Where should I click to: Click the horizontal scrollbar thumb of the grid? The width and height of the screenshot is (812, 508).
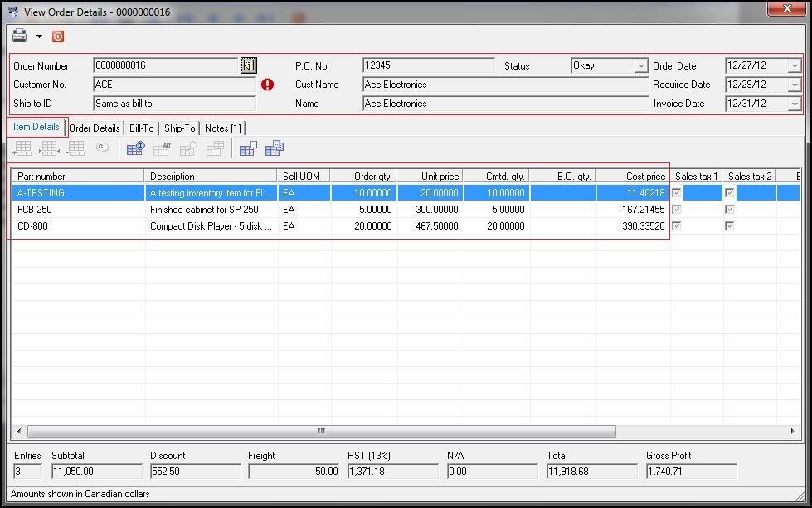(x=322, y=431)
